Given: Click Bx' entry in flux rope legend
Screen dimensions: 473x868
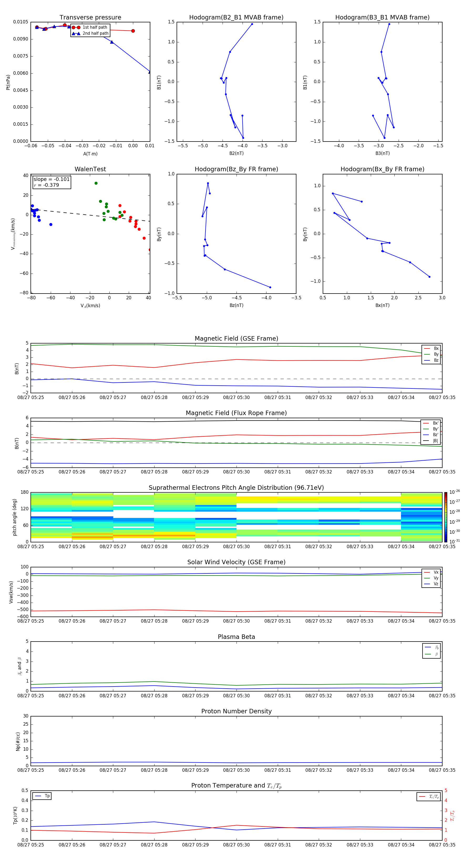Looking at the screenshot, I should (431, 423).
